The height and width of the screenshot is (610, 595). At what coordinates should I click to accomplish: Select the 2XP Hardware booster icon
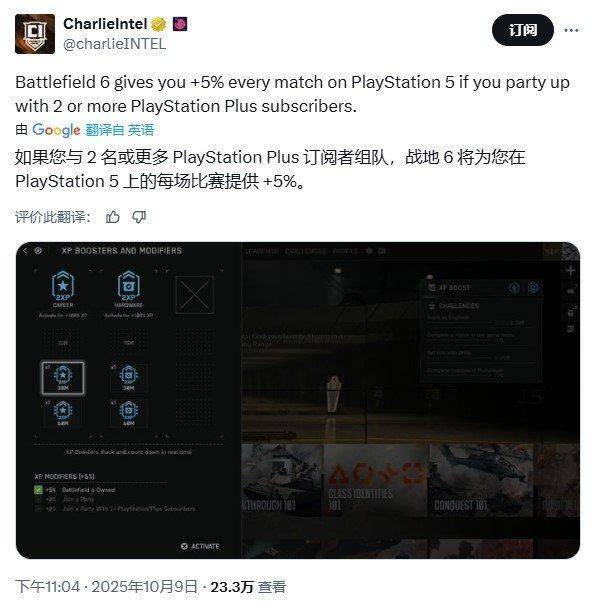(128, 289)
